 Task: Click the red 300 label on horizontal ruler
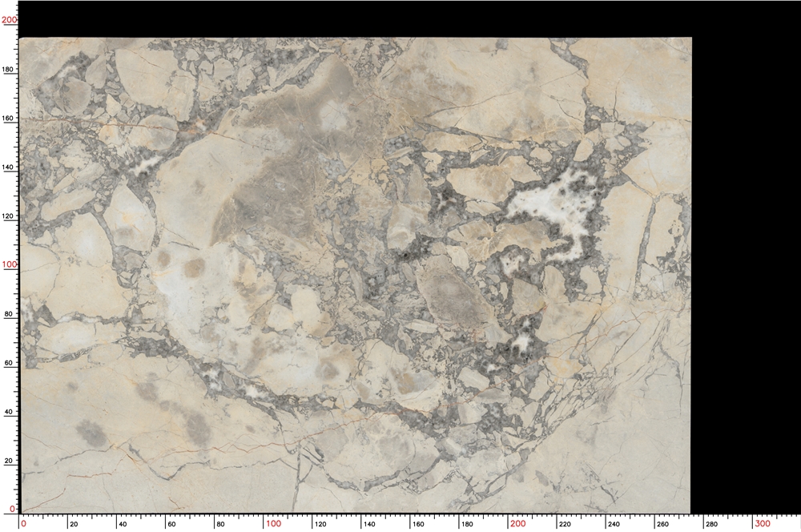[x=763, y=523]
